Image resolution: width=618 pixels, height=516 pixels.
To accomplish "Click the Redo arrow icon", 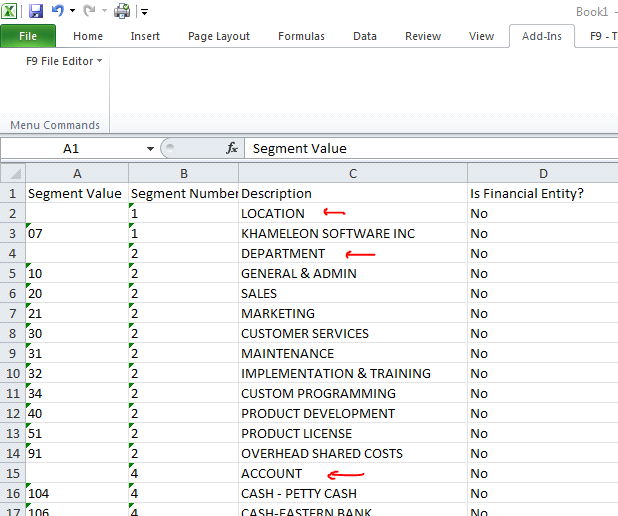I will (x=89, y=11).
